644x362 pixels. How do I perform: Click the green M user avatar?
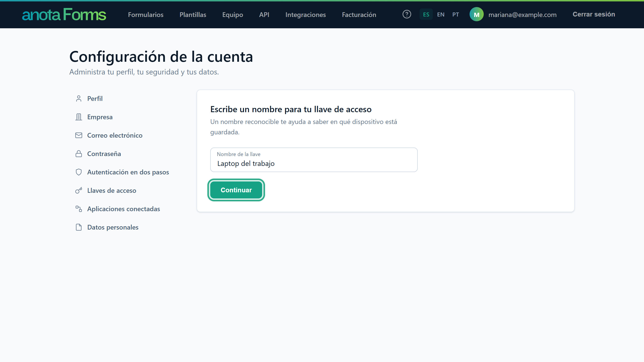coord(476,15)
